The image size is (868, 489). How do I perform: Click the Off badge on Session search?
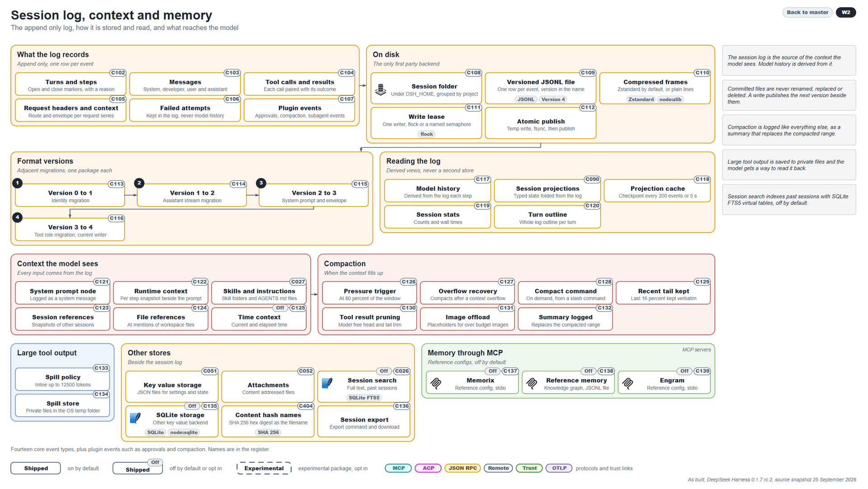[x=384, y=371]
